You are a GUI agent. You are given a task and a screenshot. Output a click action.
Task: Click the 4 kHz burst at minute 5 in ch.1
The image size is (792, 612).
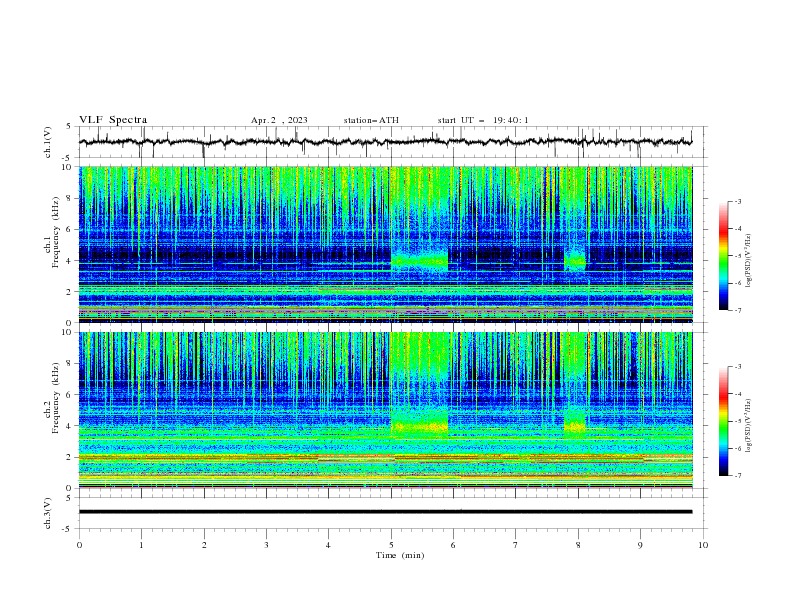[x=419, y=260]
